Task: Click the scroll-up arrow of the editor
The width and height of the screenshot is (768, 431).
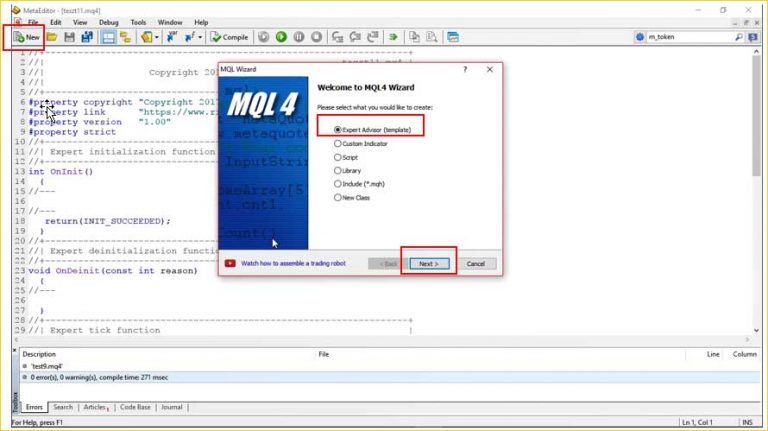Action: [x=756, y=51]
